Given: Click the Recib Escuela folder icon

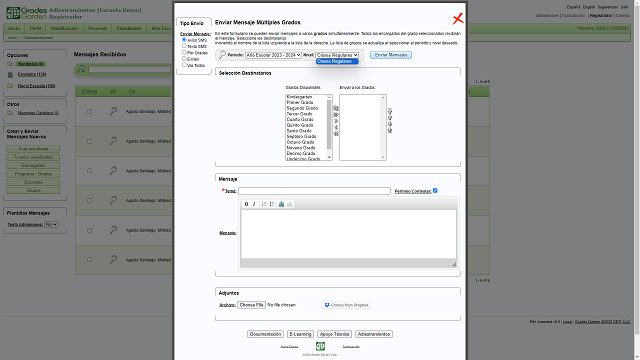Looking at the screenshot, I should coord(10,86).
